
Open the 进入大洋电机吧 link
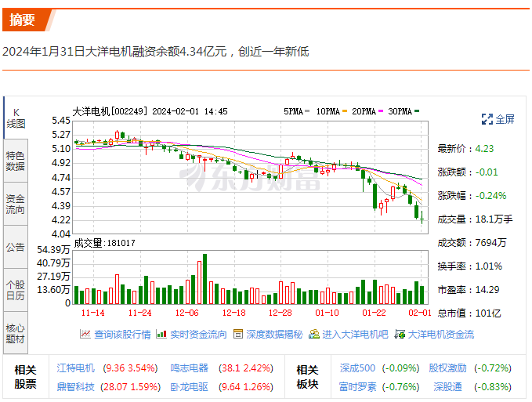(x=355, y=335)
